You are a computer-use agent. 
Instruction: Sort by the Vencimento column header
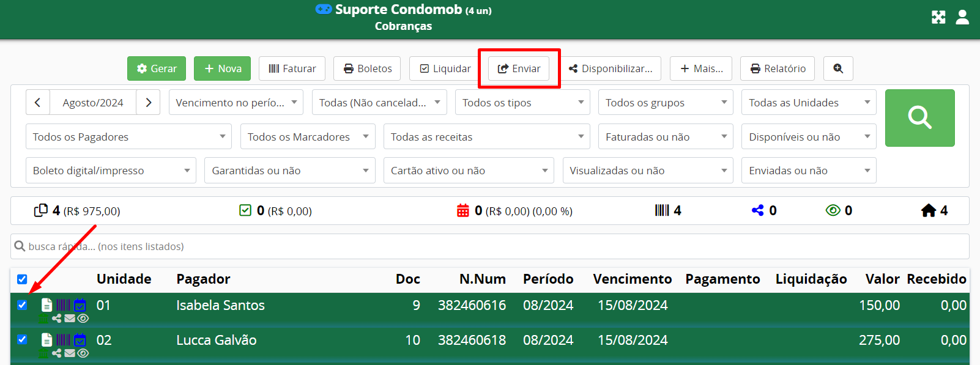coord(632,279)
